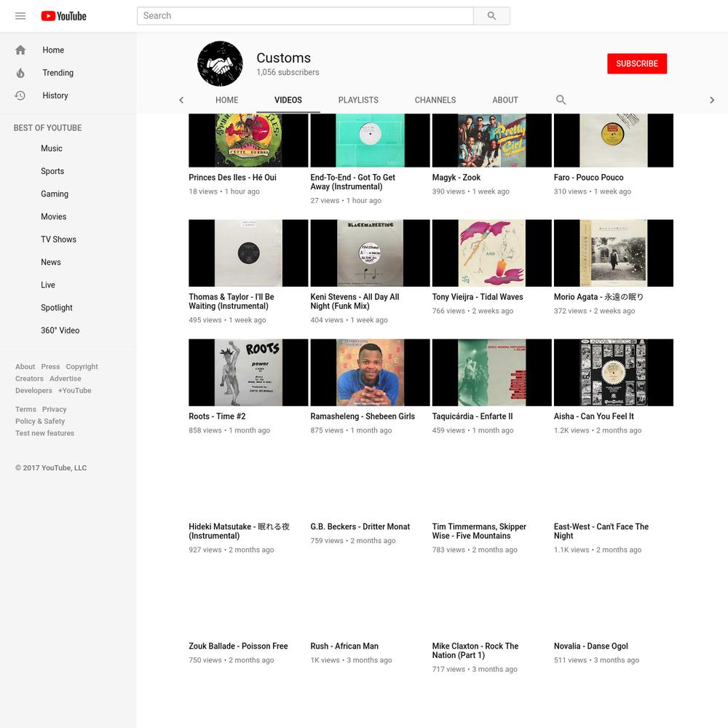Viewport: 728px width, 728px height.
Task: Click Zouk Ballade - Poisson Free title
Action: (238, 646)
